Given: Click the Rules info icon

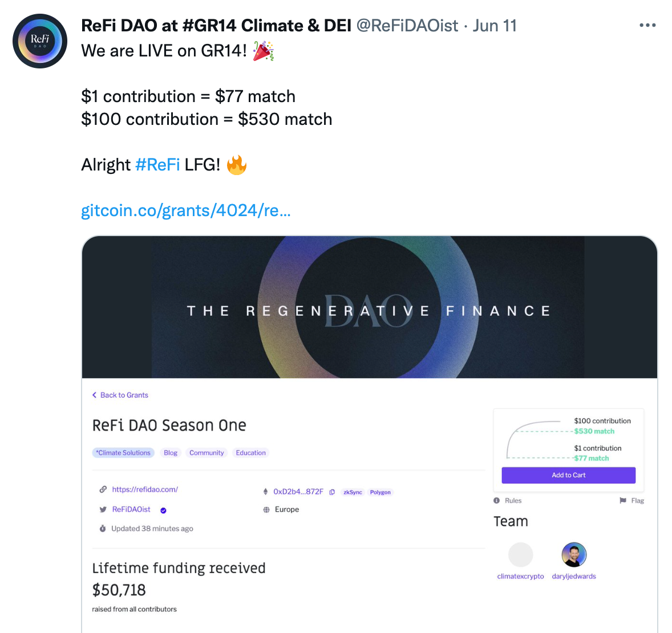Looking at the screenshot, I should click(497, 501).
